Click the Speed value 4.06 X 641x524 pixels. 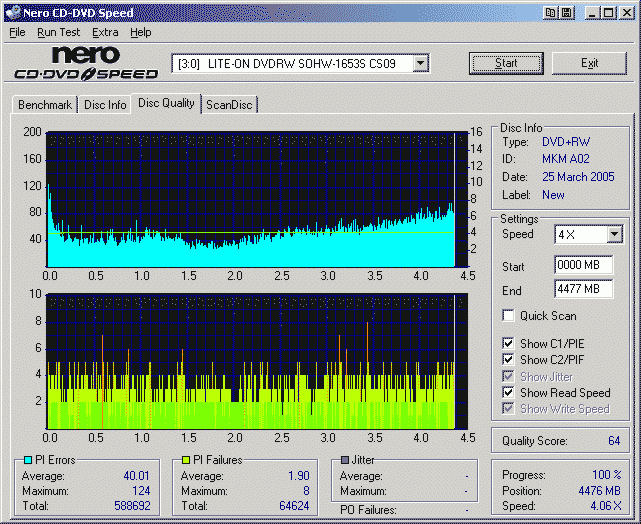pos(606,506)
